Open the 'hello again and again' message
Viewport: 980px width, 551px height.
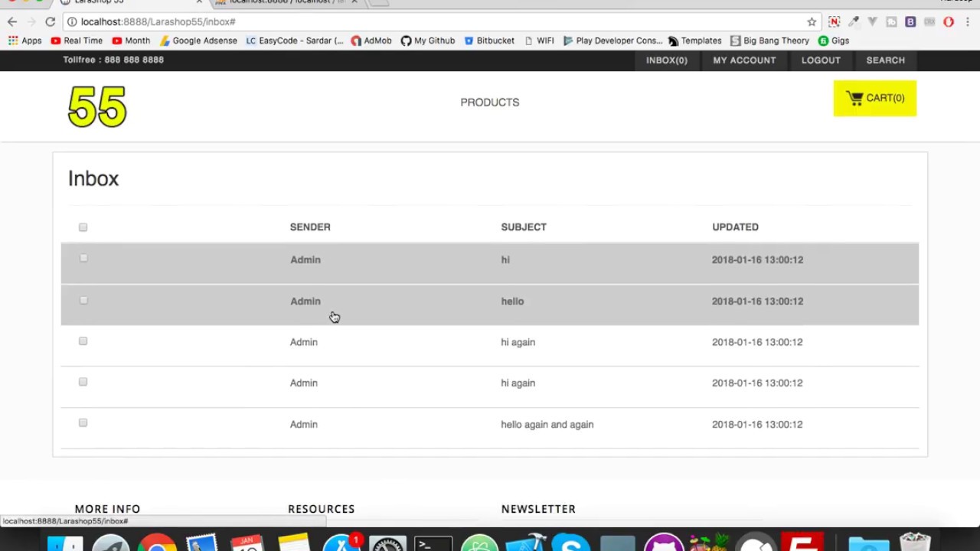click(490, 428)
